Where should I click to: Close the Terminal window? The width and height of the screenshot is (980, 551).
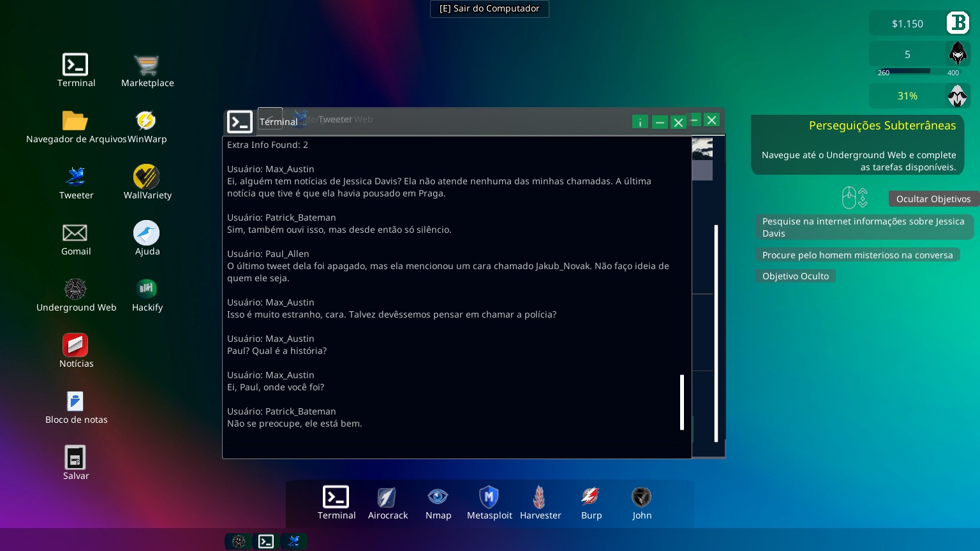678,122
